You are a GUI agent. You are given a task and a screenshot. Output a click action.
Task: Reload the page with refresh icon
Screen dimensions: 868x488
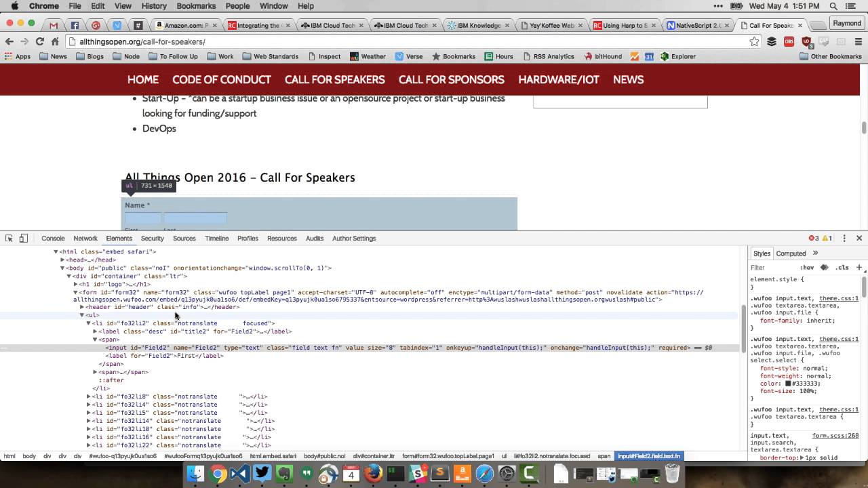[40, 41]
